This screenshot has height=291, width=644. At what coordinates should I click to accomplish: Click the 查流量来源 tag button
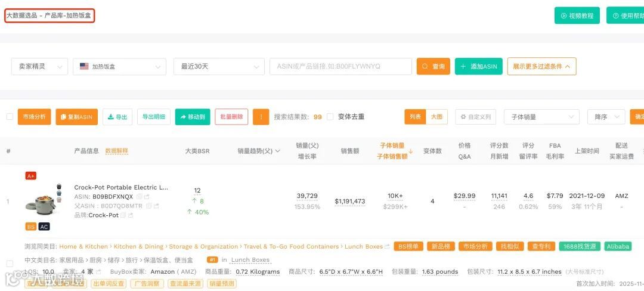click(x=185, y=284)
